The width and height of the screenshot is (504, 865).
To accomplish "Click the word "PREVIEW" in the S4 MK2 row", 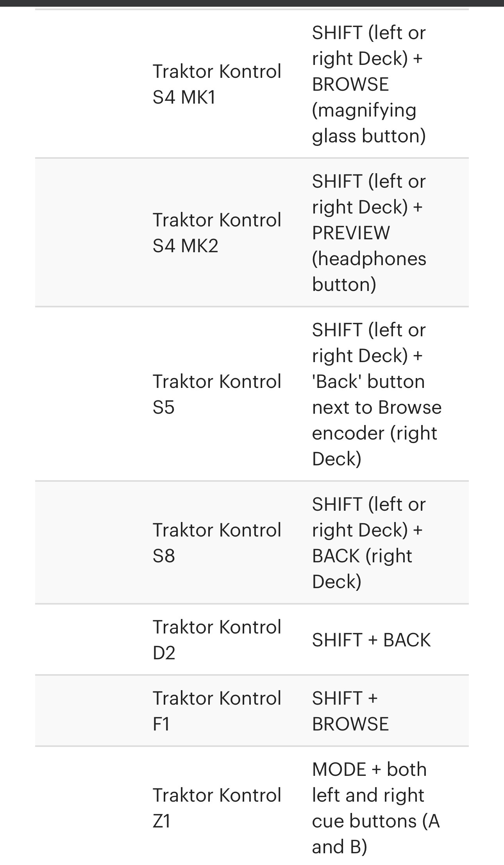I will [351, 233].
